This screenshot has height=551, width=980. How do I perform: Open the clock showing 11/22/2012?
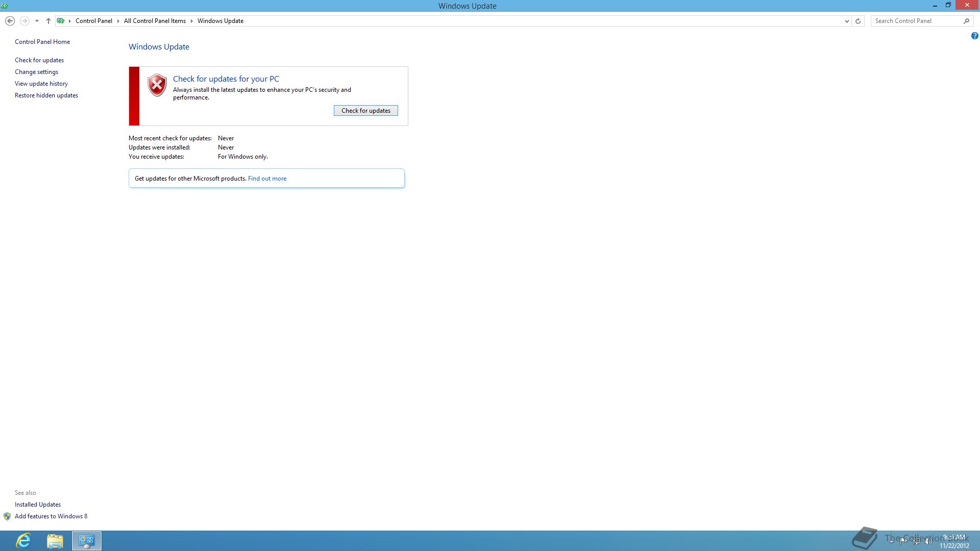click(x=954, y=541)
